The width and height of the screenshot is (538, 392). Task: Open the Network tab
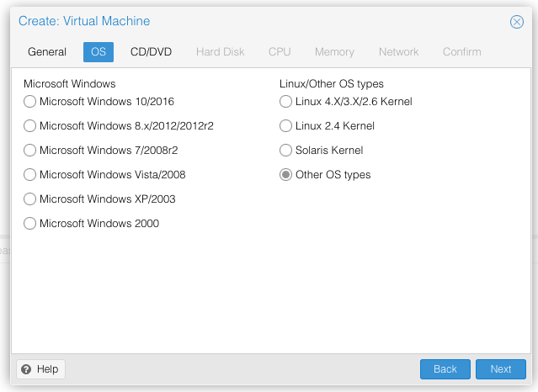398,52
